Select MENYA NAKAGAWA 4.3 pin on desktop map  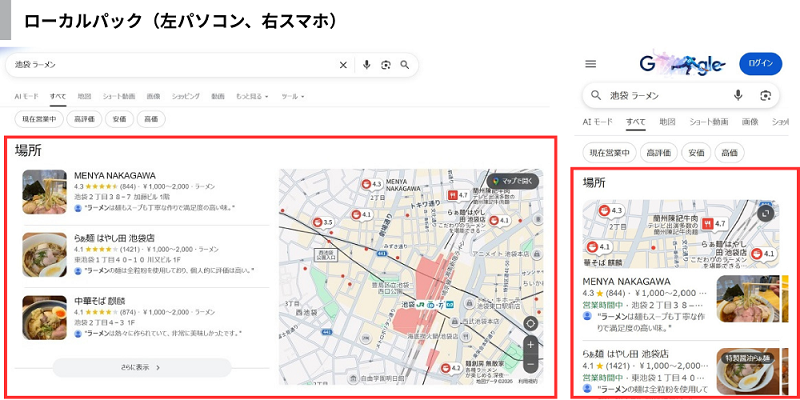372,184
